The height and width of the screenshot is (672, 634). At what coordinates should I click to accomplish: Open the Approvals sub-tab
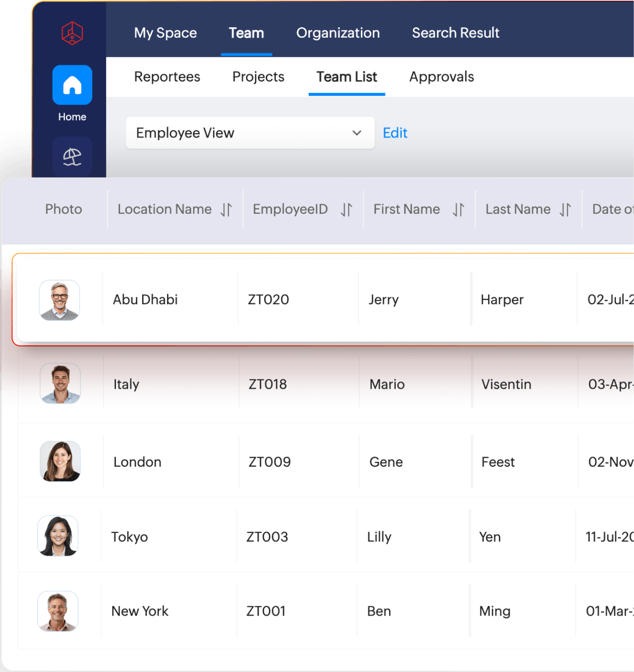tap(441, 77)
